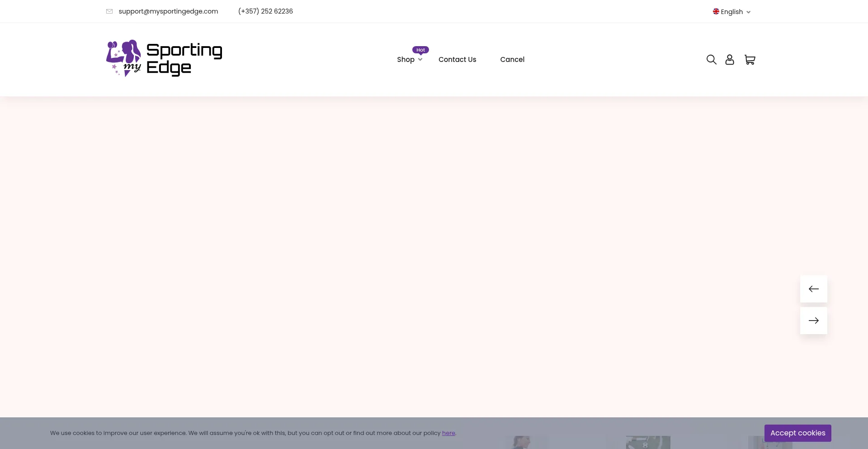Viewport: 868px width, 449px height.
Task: Select the Cancel menu item
Action: 512,59
